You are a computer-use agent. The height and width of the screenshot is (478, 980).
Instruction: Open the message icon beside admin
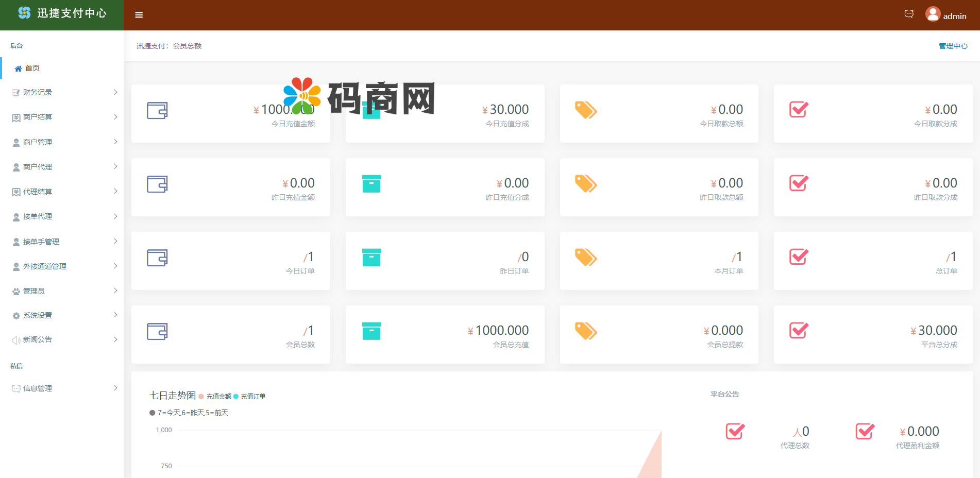(x=909, y=14)
